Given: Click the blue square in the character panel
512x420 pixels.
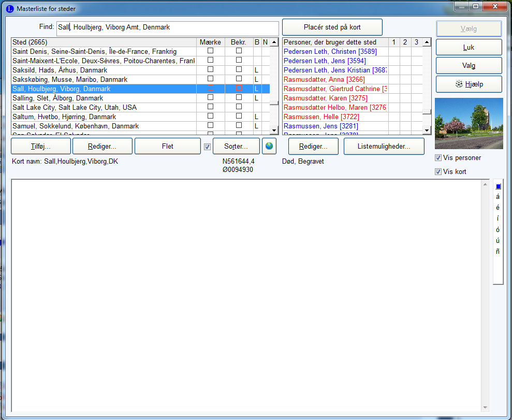Looking at the screenshot, I should 498,186.
